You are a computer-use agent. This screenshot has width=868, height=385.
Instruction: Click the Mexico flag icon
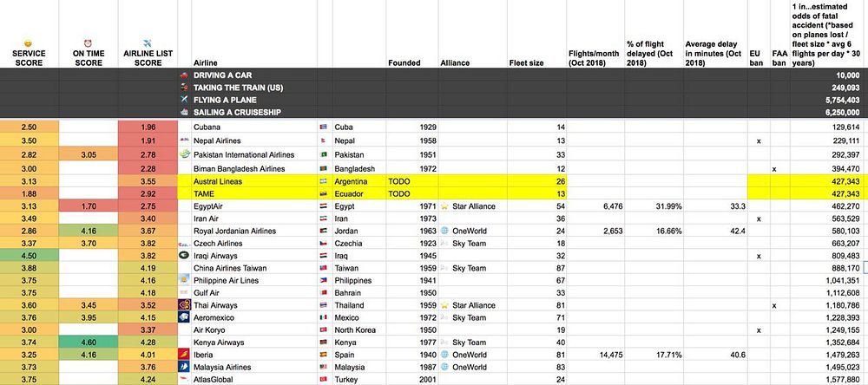click(x=324, y=317)
